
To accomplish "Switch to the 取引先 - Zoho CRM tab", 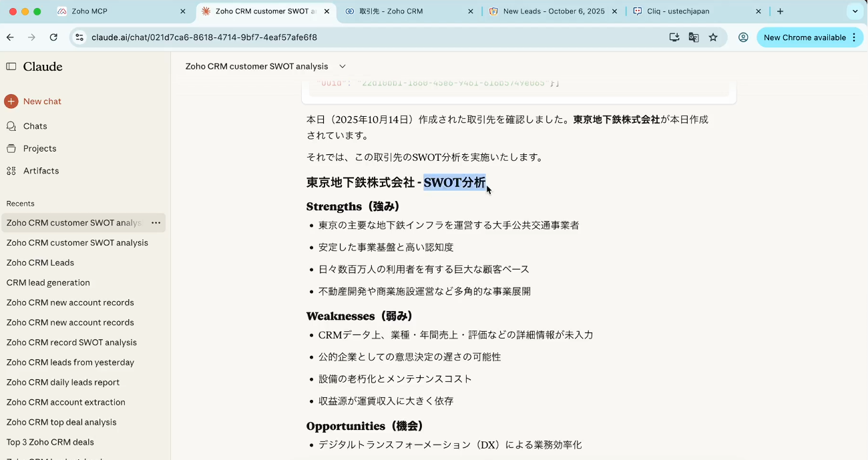I will [x=411, y=11].
